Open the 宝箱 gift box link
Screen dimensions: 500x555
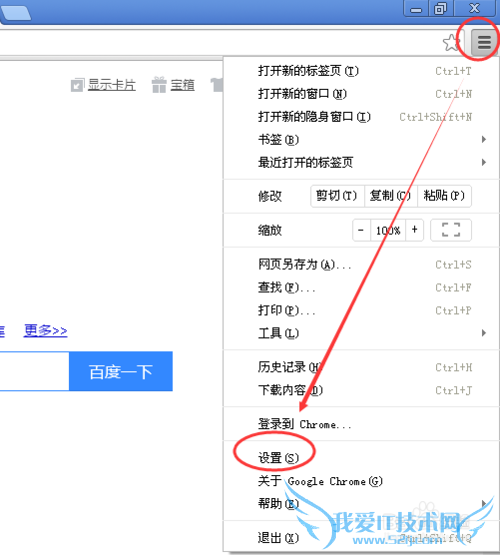tap(173, 85)
